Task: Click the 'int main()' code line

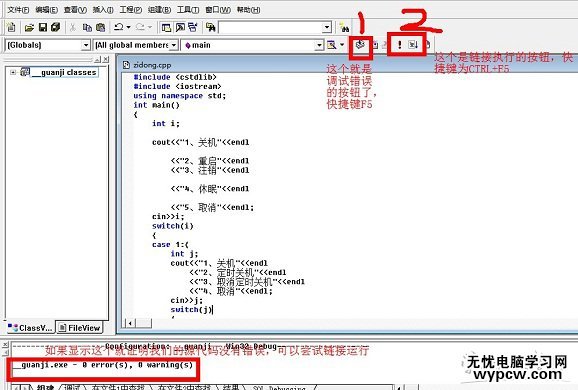Action: [x=156, y=105]
